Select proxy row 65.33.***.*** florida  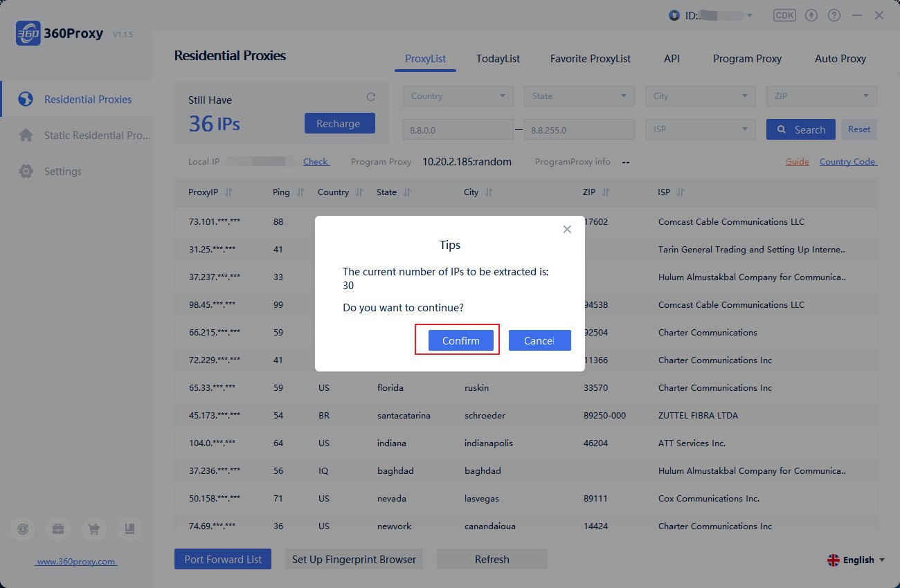(525, 387)
